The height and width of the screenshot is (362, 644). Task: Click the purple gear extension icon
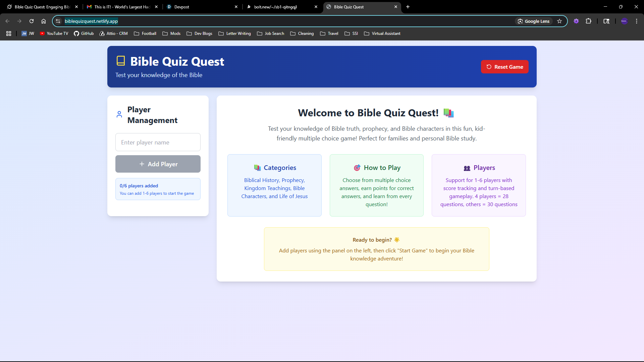click(x=576, y=21)
